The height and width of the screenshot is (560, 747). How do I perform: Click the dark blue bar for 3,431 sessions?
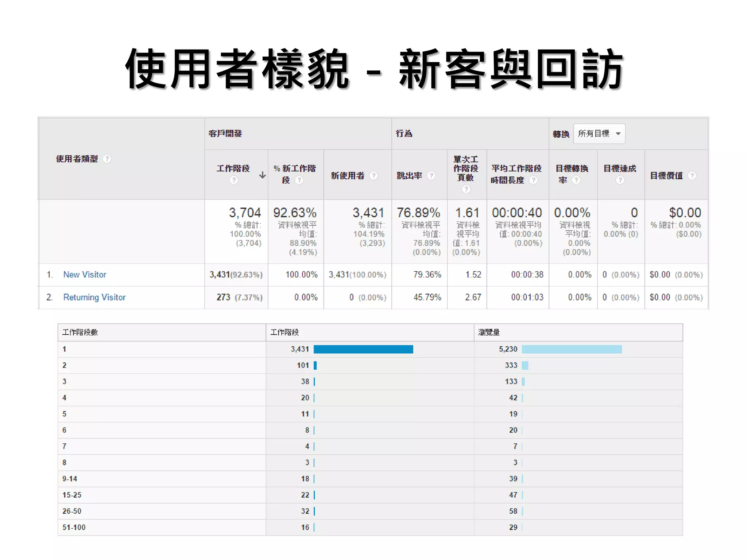click(x=363, y=349)
